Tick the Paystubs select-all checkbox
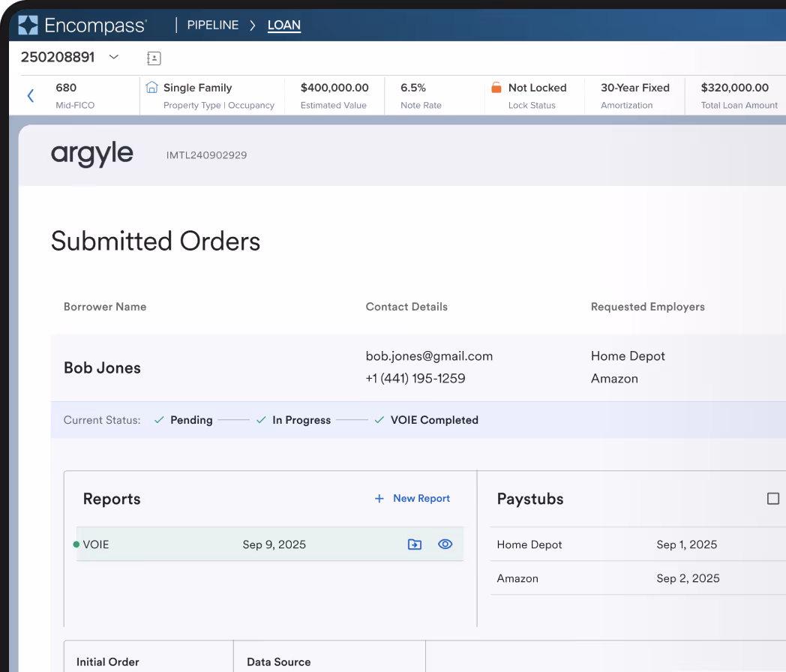The image size is (786, 672). [x=772, y=499]
